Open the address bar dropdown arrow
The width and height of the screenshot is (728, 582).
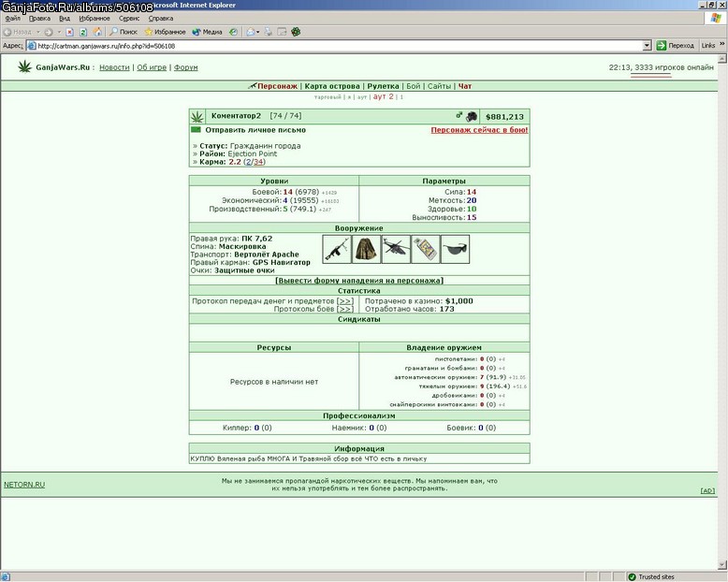[x=648, y=46]
